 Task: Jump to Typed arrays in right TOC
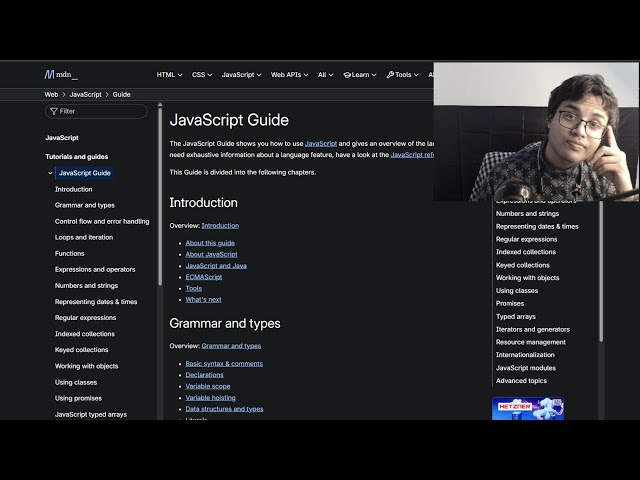(516, 316)
